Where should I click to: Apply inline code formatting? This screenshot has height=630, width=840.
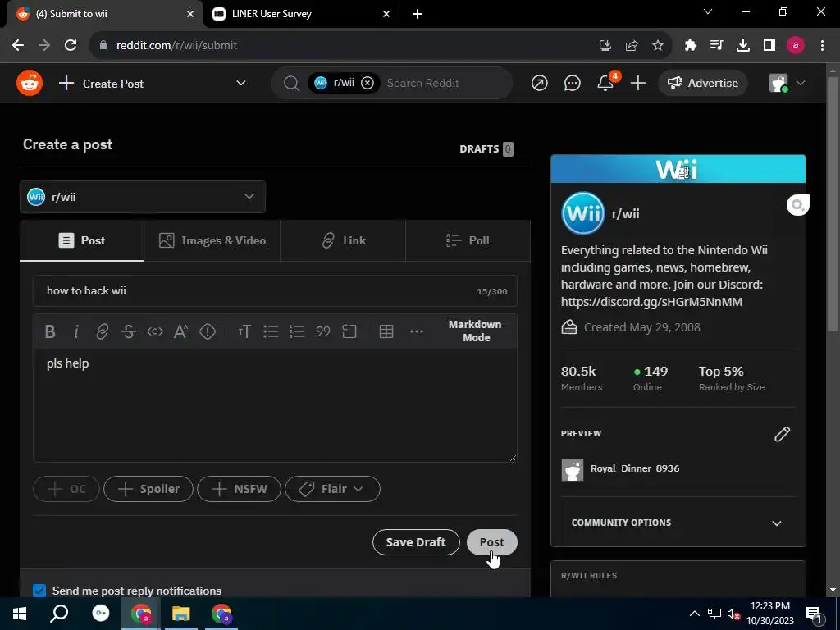[155, 331]
